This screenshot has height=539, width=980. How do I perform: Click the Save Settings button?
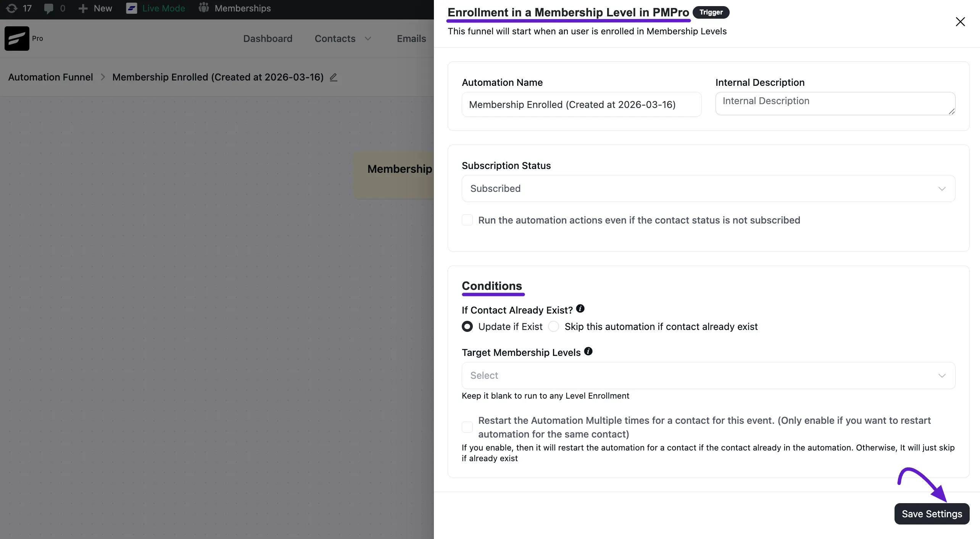pos(932,514)
